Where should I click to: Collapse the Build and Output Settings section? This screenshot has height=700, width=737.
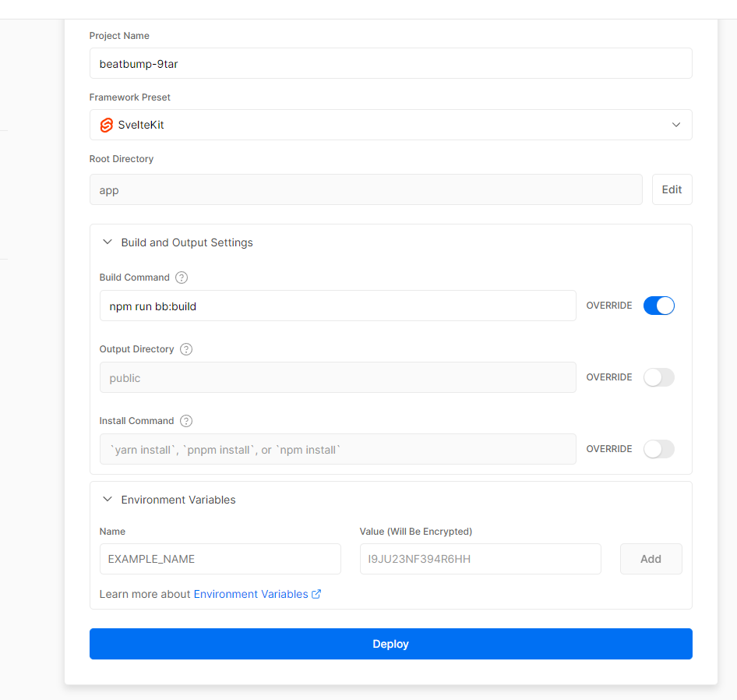[108, 242]
